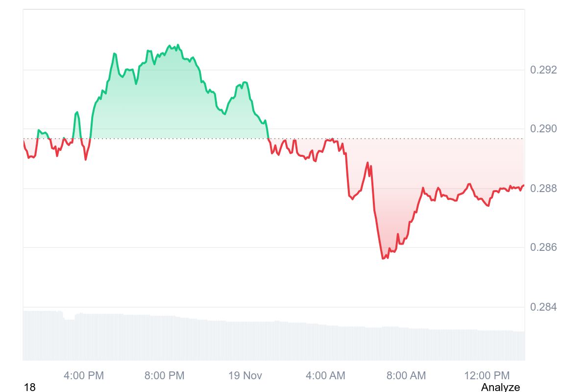Click the notch in the gray volume bars
Viewport: 588px width, 392px height.
69,319
